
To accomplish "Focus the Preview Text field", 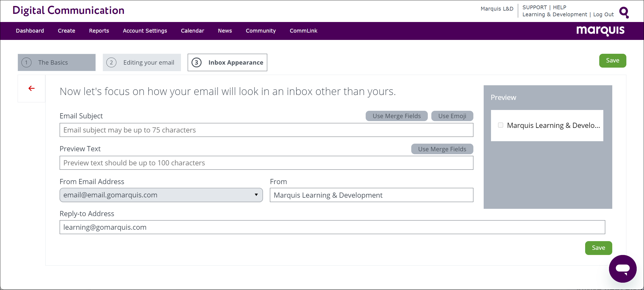I will pyautogui.click(x=266, y=163).
